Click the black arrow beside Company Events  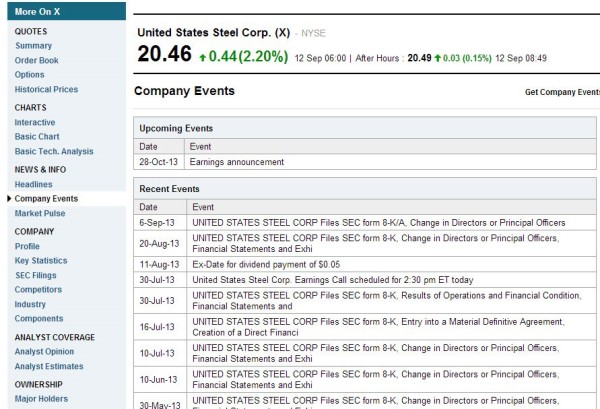[x=10, y=198]
